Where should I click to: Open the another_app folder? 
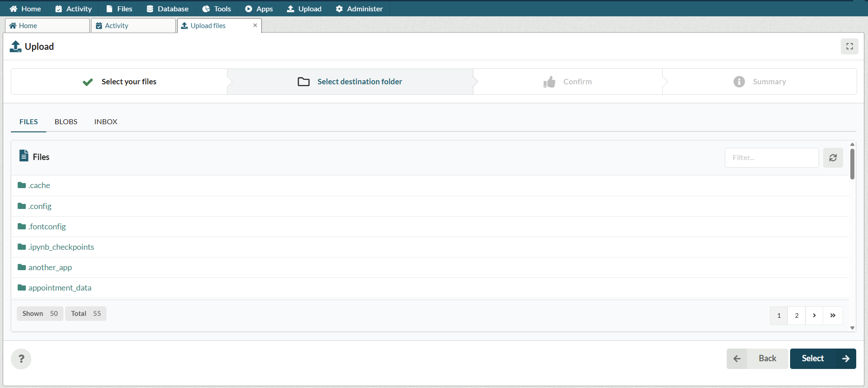pos(50,267)
